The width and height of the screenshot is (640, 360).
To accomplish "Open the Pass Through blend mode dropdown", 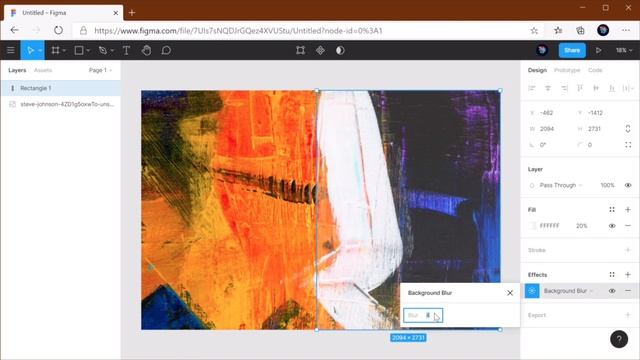I will (560, 185).
